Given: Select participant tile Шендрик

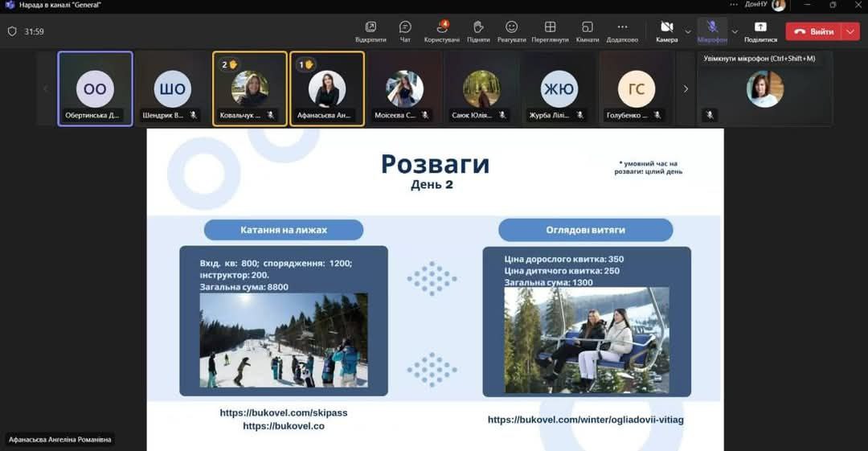Looking at the screenshot, I should [x=172, y=88].
